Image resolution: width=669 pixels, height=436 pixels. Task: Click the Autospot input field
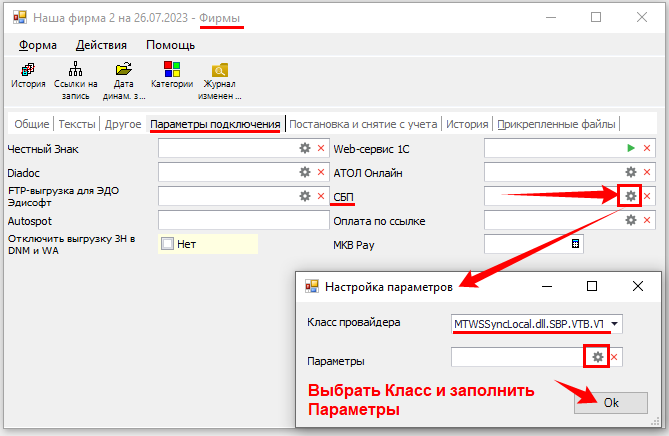tap(243, 220)
